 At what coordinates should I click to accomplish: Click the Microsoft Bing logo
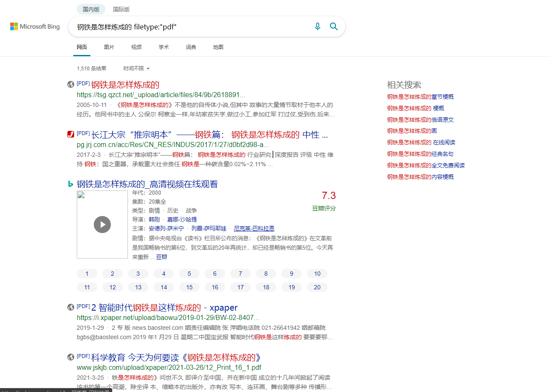pyautogui.click(x=35, y=26)
